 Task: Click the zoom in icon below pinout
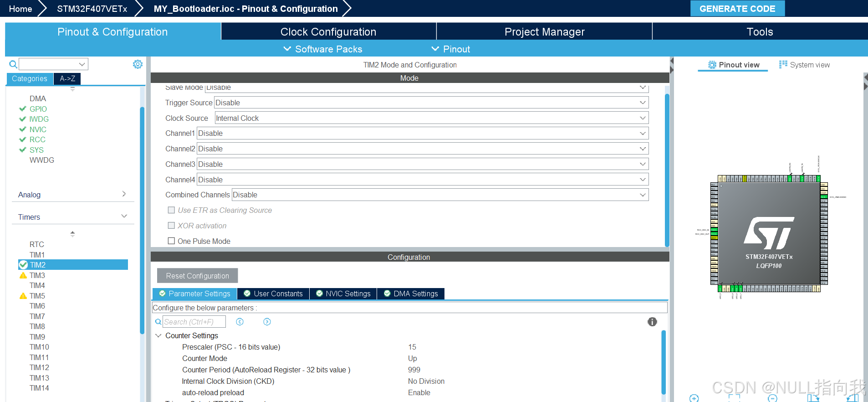(x=694, y=398)
